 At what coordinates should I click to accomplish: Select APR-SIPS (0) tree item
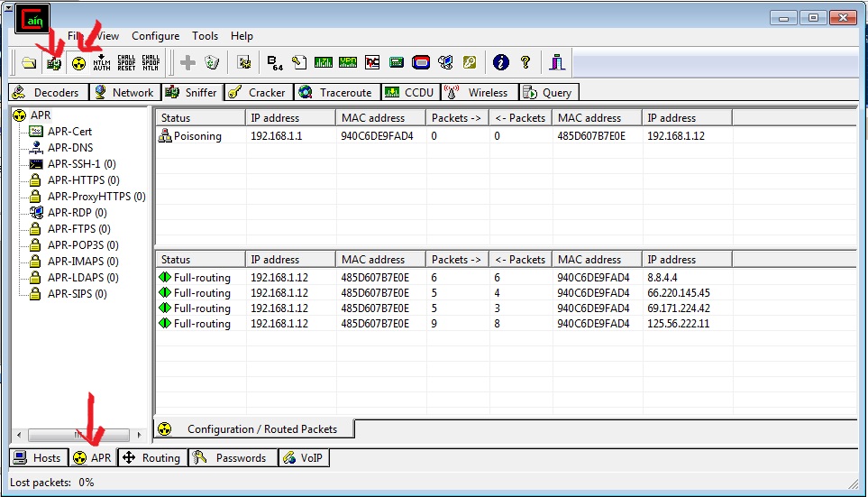coord(77,294)
